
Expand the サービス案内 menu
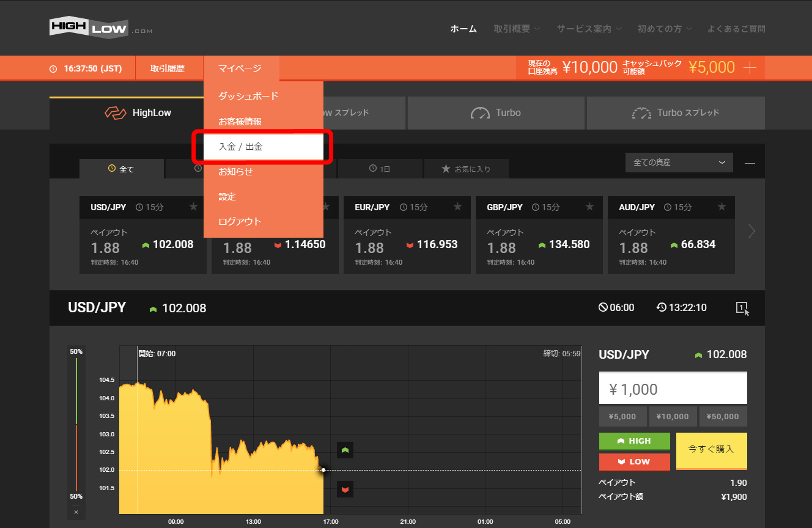pos(589,29)
